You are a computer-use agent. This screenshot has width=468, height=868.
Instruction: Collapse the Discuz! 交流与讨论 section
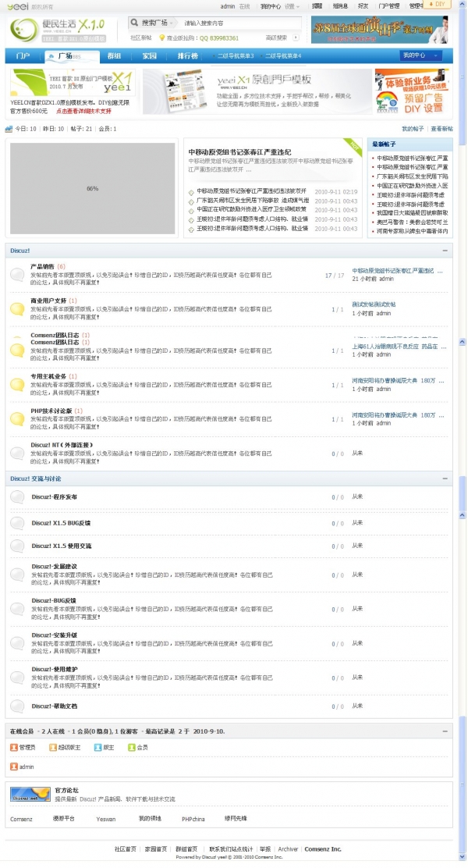(x=445, y=478)
